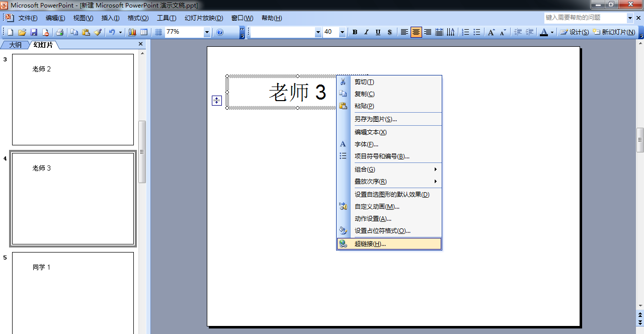Open the 编辑 menu
Screen dimensions: 644x334
point(55,18)
